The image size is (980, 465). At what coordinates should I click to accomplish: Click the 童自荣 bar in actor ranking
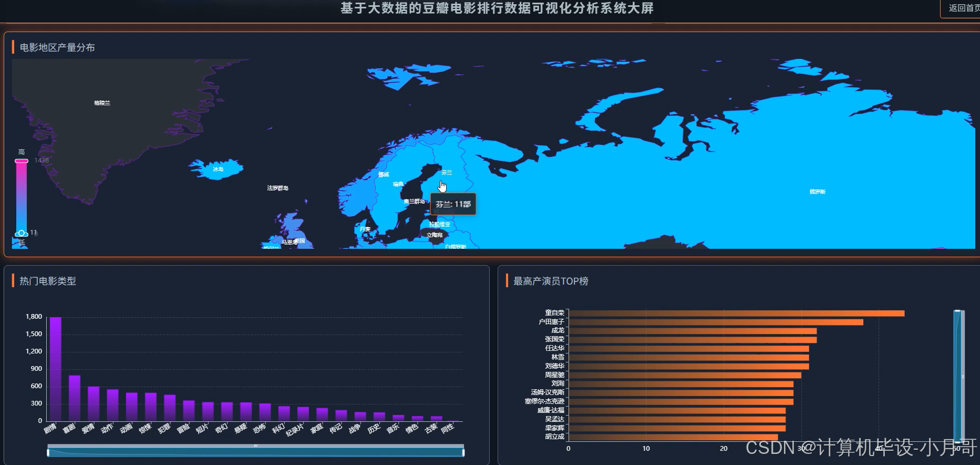[x=737, y=313]
